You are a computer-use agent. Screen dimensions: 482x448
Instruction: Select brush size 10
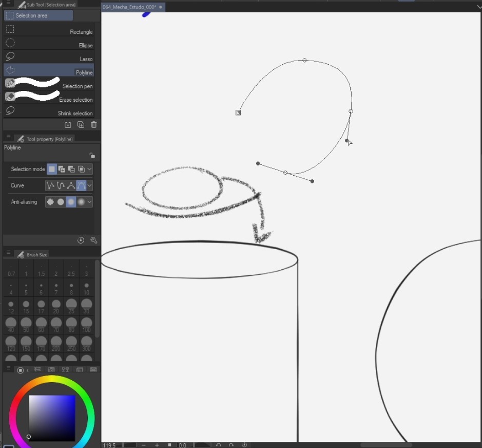(86, 289)
